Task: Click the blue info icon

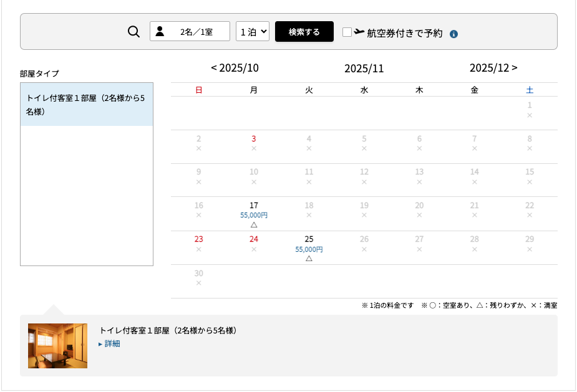Action: 453,34
